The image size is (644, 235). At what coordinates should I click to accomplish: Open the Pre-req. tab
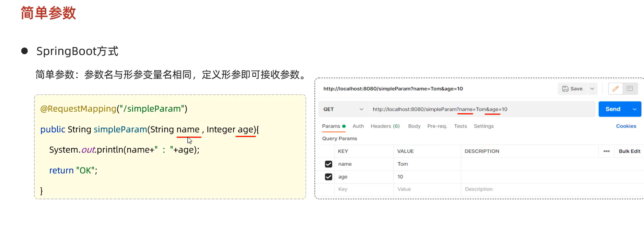coord(437,126)
